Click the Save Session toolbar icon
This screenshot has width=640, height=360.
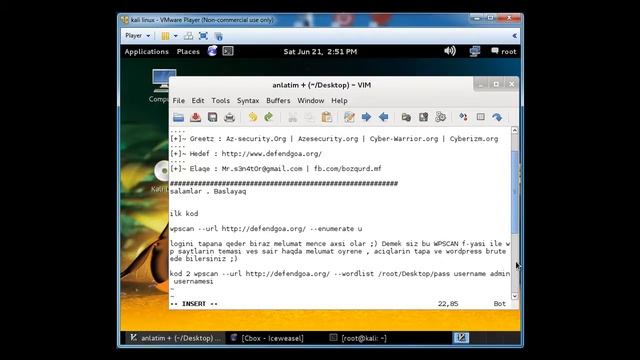point(423,118)
